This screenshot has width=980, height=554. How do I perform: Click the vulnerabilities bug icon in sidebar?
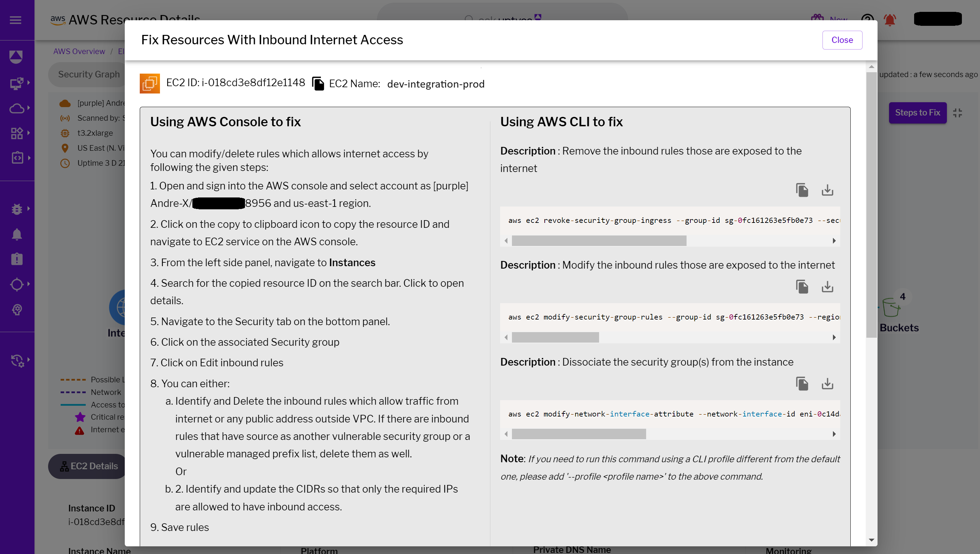coord(17,209)
